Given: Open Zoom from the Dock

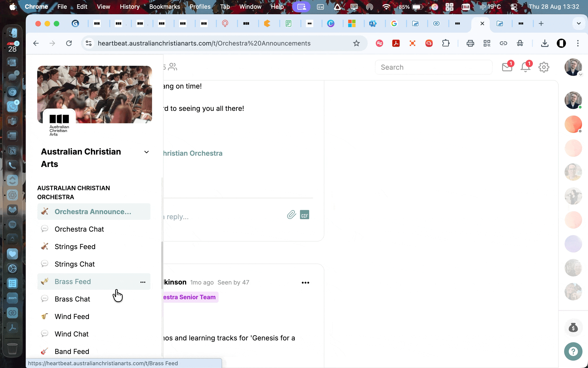Looking at the screenshot, I should 12,298.
